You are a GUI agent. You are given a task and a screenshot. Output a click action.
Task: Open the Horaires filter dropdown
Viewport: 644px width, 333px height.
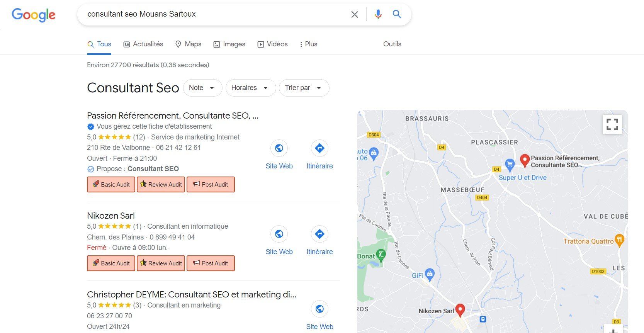coord(250,88)
